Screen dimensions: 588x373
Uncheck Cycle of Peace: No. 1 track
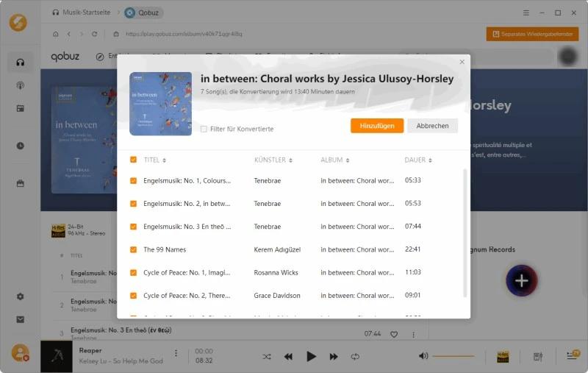coord(133,273)
